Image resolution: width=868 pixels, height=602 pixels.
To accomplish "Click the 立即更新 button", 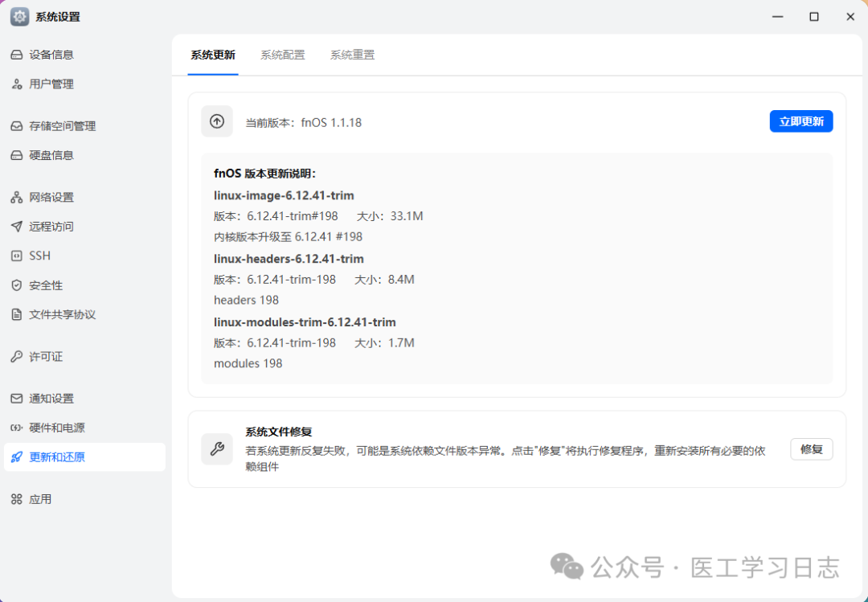I will [800, 121].
